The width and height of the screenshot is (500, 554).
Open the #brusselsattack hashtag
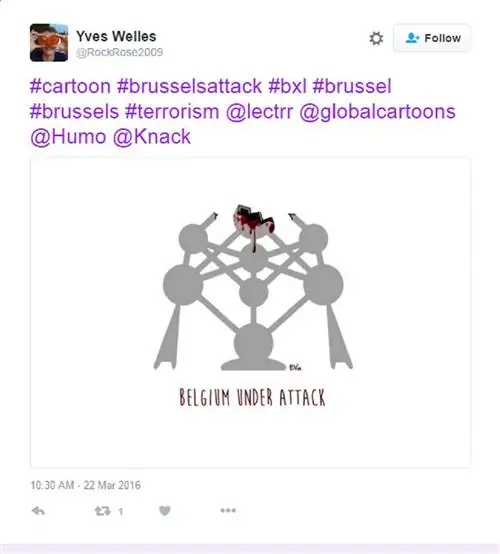click(x=189, y=86)
